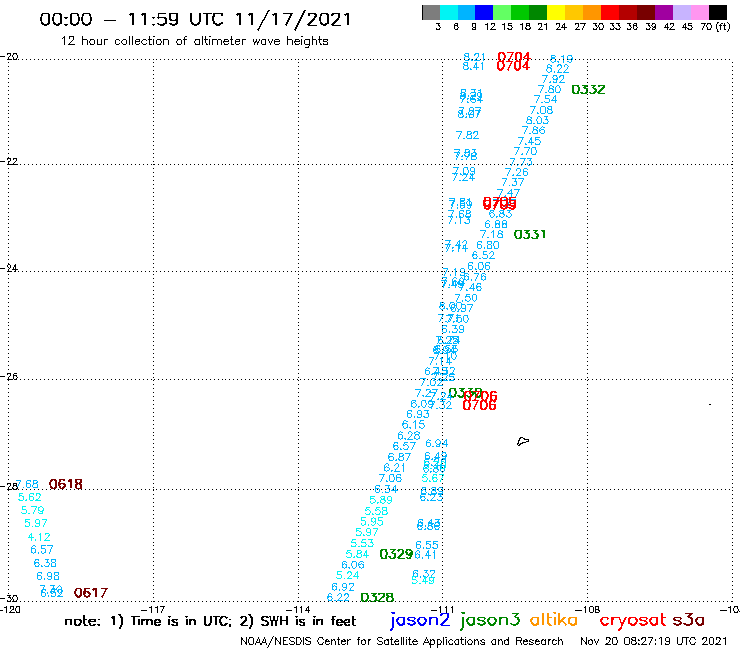Click the wave height value '5.89'
Image resolution: width=740 pixels, height=650 pixels.
(381, 500)
